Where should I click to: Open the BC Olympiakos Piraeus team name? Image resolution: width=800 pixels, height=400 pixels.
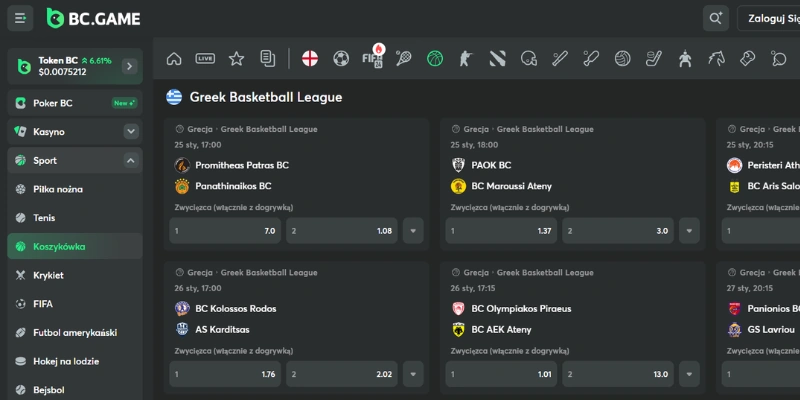[521, 309]
